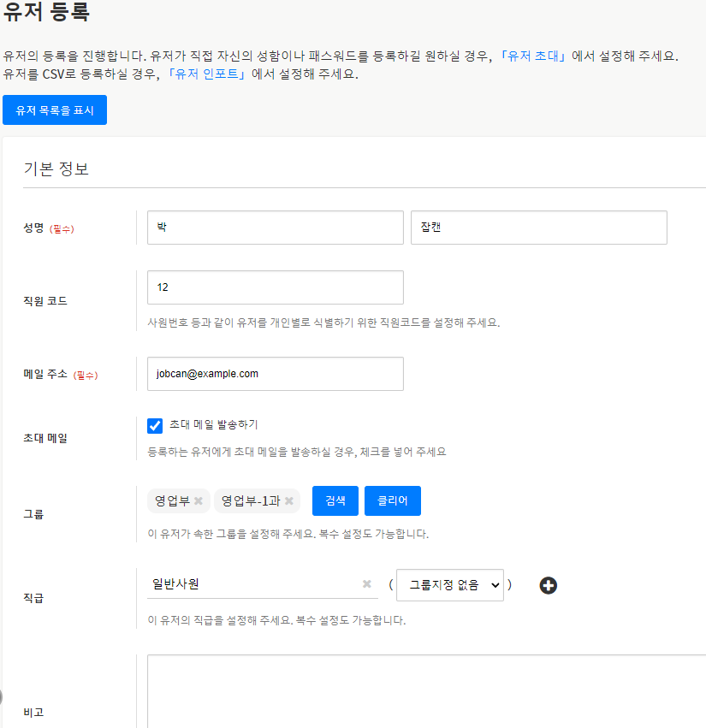Image resolution: width=706 pixels, height=728 pixels.
Task: Click the 직급 input showing 일반사원
Action: coord(252,584)
